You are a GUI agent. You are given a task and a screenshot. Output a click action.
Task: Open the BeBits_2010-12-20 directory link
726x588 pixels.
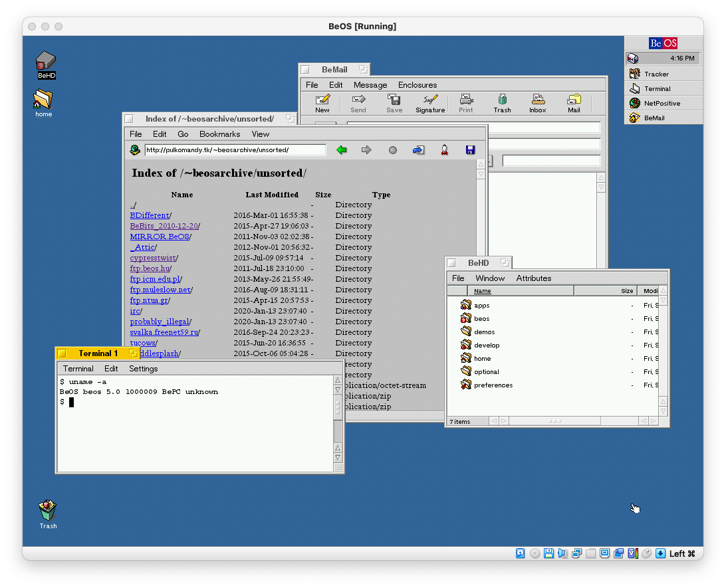164,226
